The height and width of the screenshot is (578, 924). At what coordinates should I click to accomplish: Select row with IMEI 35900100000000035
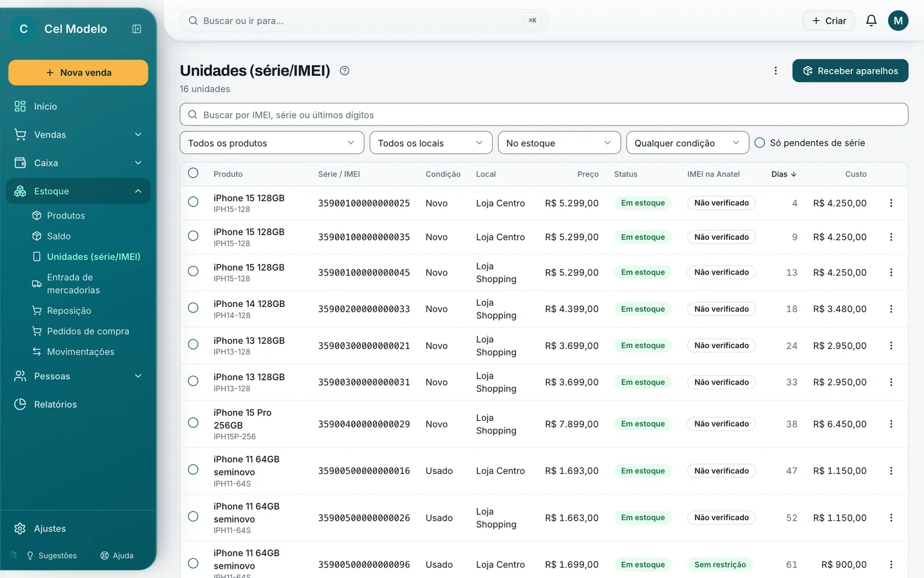point(193,236)
